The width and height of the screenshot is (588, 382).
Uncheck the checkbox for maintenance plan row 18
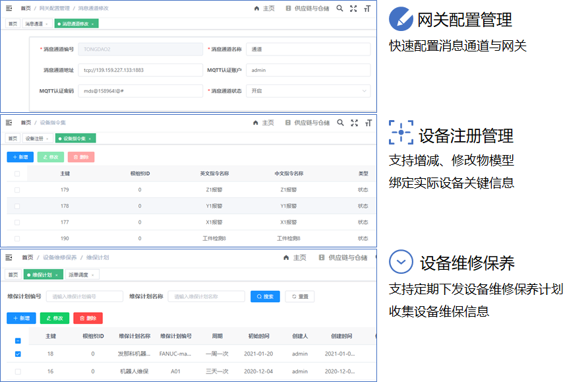pos(18,354)
